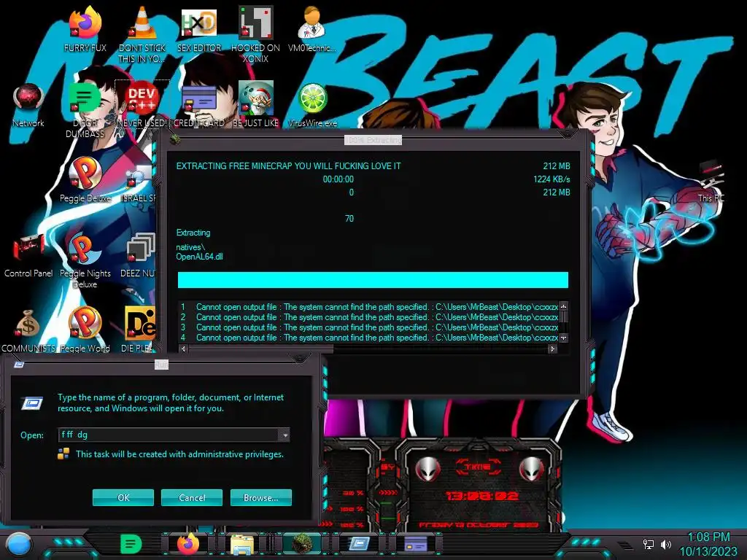Open the green document app in taskbar
This screenshot has height=560, width=747.
pos(131,544)
